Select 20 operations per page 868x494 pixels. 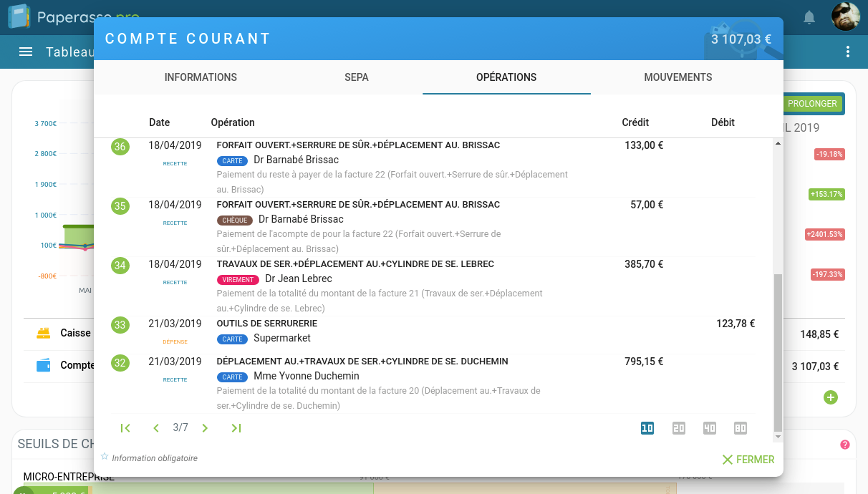click(678, 427)
